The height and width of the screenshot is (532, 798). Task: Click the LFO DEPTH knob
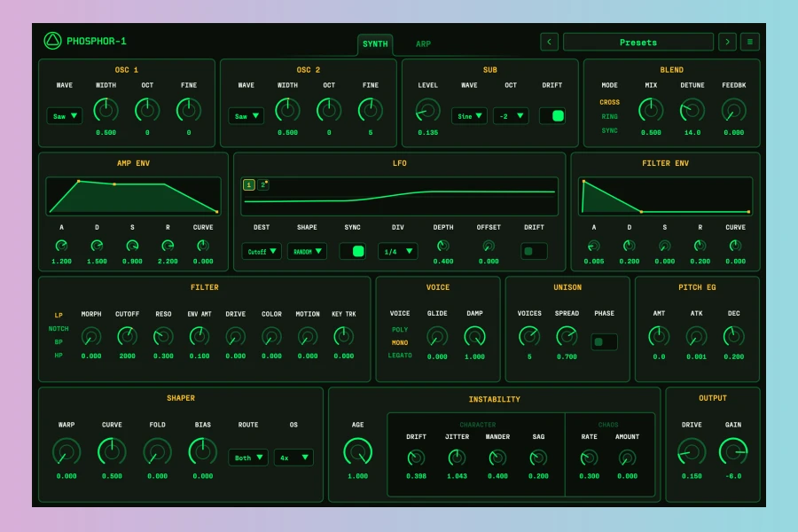coord(443,246)
